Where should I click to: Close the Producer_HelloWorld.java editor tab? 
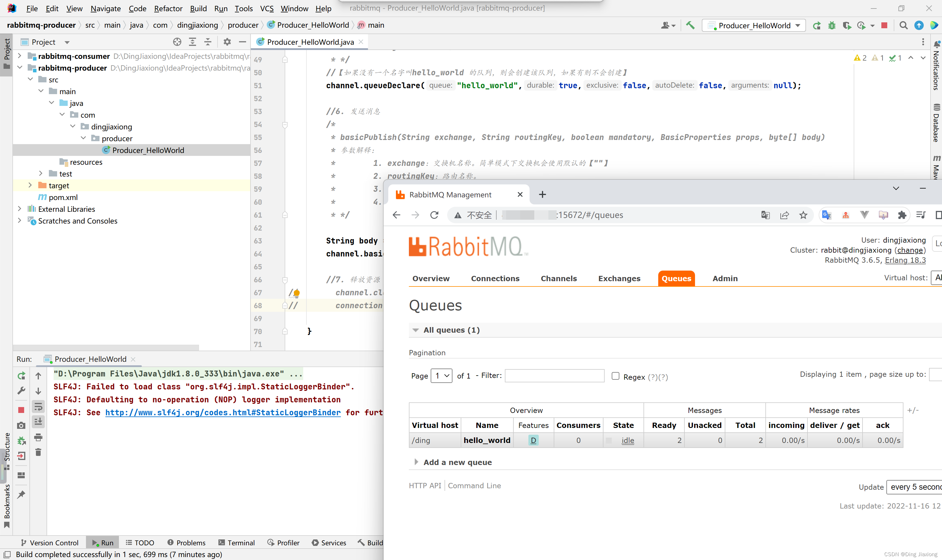click(361, 42)
